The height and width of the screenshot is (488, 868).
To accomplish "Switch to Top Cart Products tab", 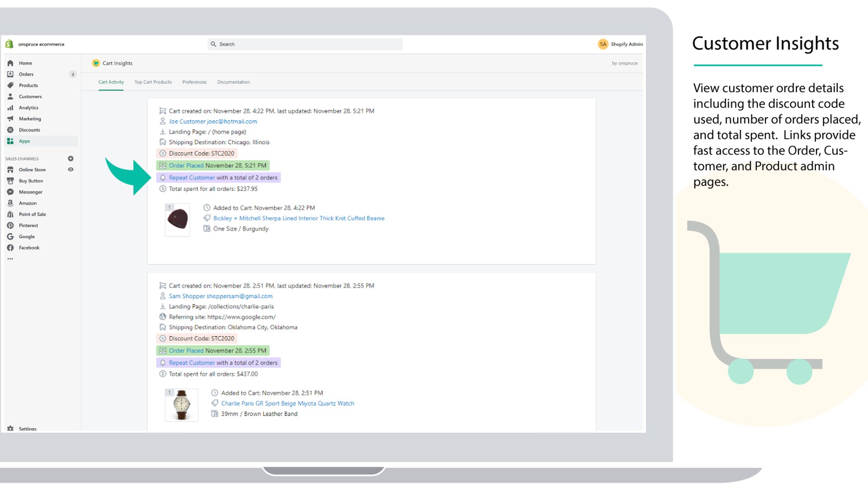I will click(153, 82).
